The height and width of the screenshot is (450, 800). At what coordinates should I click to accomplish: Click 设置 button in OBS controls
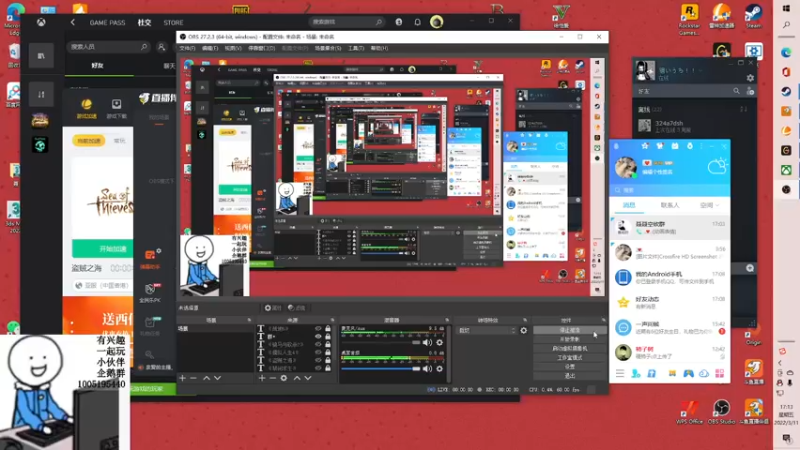coord(569,367)
